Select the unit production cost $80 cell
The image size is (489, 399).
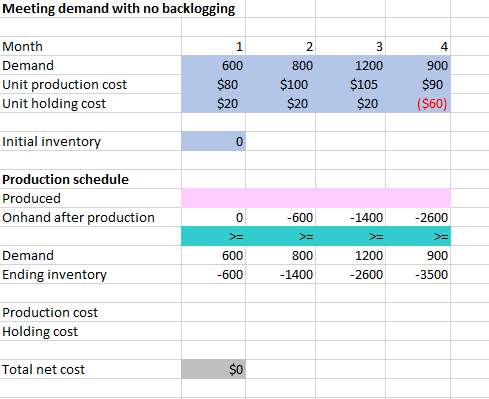pos(214,84)
